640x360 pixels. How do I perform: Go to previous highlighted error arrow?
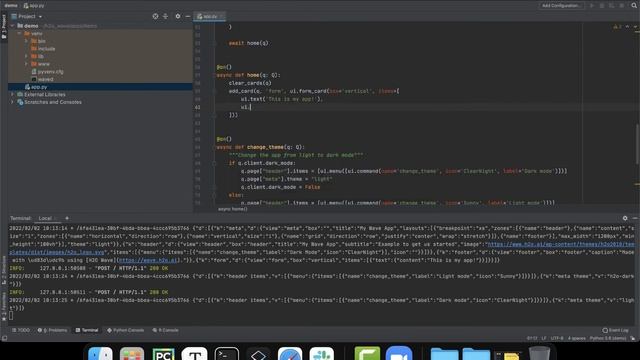(627, 27)
